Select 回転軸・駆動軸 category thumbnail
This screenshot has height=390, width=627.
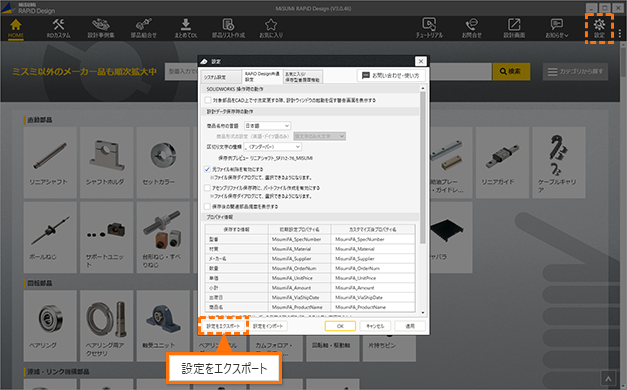click(332, 347)
